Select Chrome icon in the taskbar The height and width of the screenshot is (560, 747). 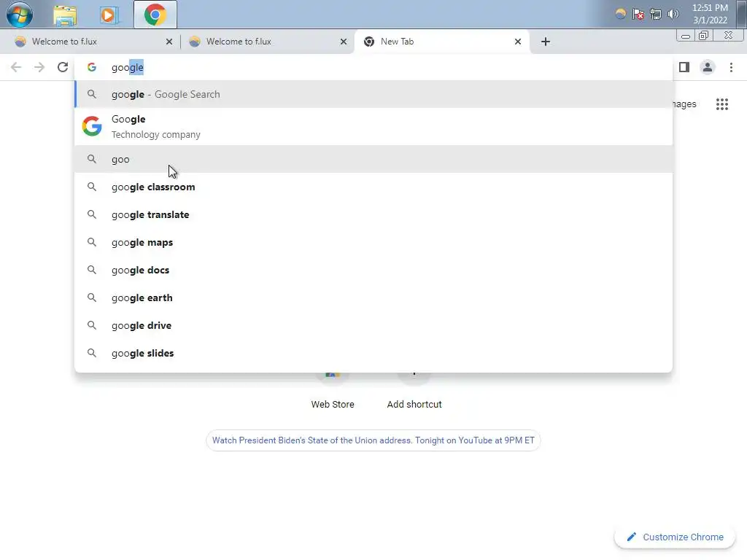tap(155, 15)
